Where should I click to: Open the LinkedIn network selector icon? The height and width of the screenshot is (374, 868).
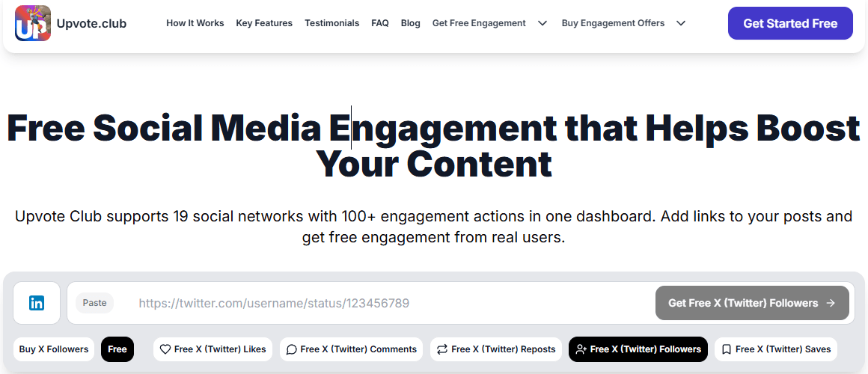click(x=37, y=303)
